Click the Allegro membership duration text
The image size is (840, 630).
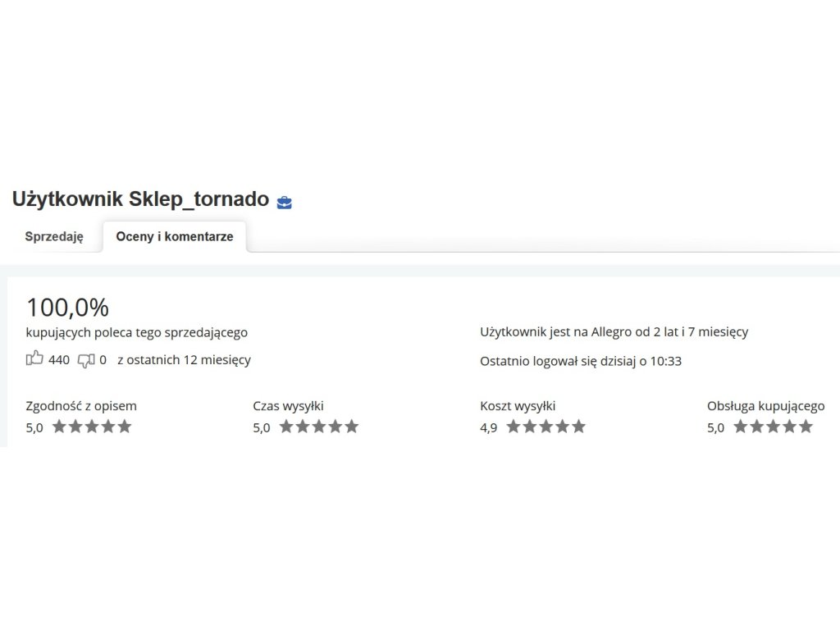[614, 331]
